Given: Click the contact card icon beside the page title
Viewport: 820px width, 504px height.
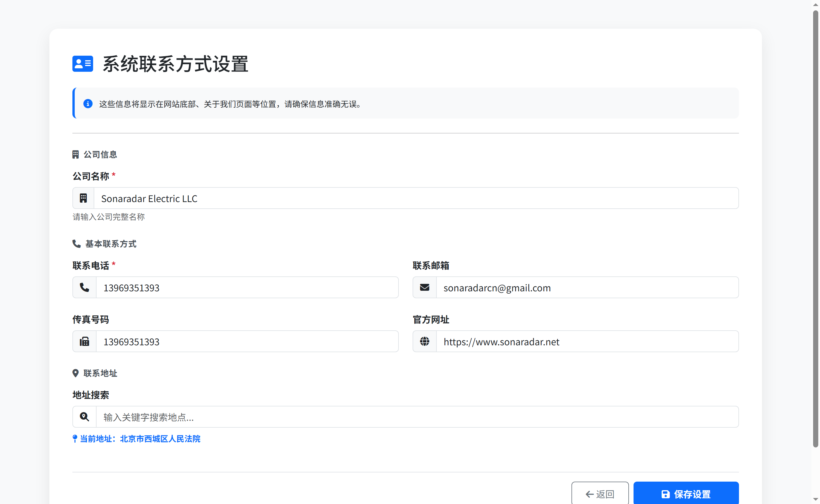Looking at the screenshot, I should (82, 64).
